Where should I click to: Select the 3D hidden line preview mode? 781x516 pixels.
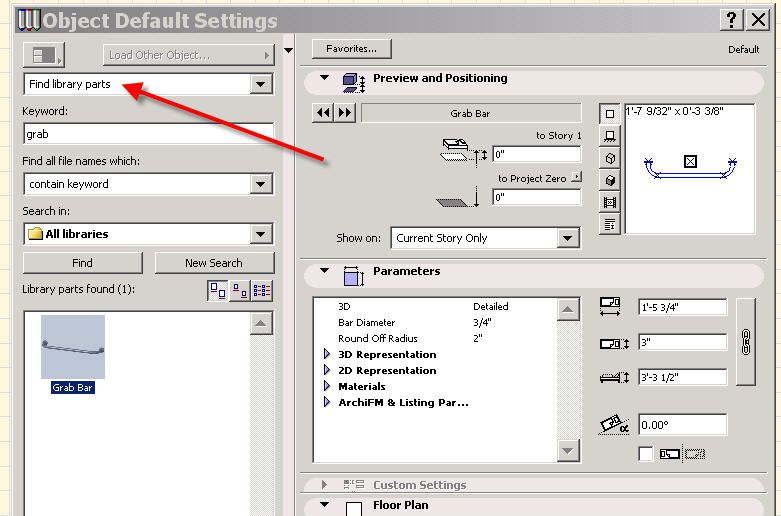coord(610,158)
